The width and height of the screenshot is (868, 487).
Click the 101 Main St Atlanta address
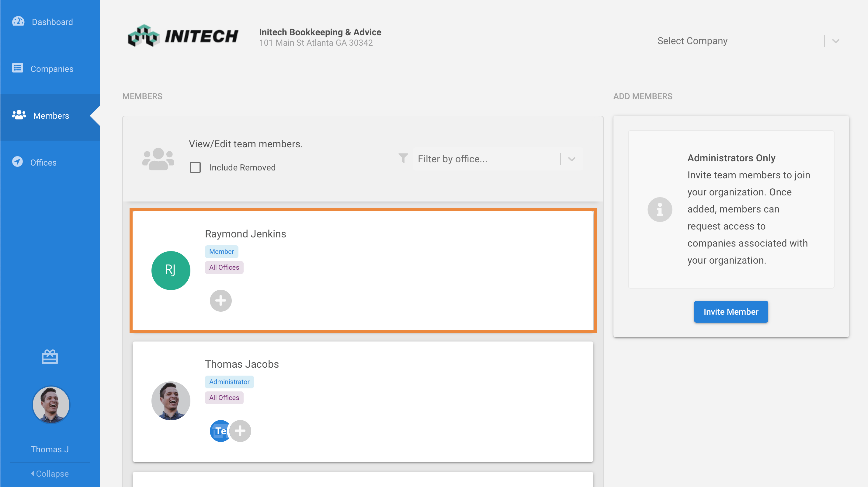(316, 43)
